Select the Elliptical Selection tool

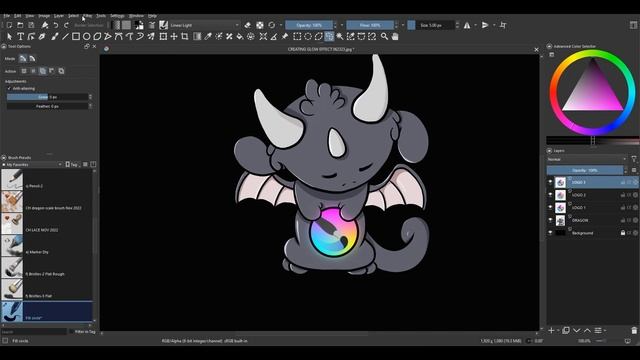308,37
